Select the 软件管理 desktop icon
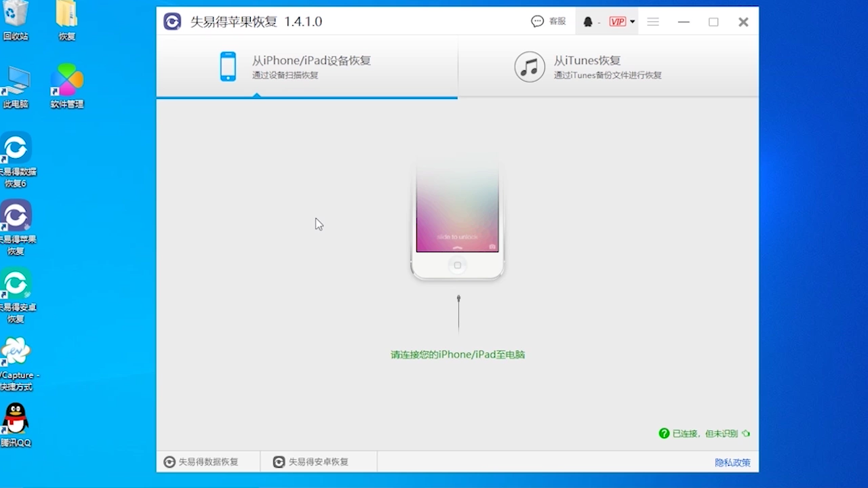The width and height of the screenshot is (868, 488). [x=67, y=87]
